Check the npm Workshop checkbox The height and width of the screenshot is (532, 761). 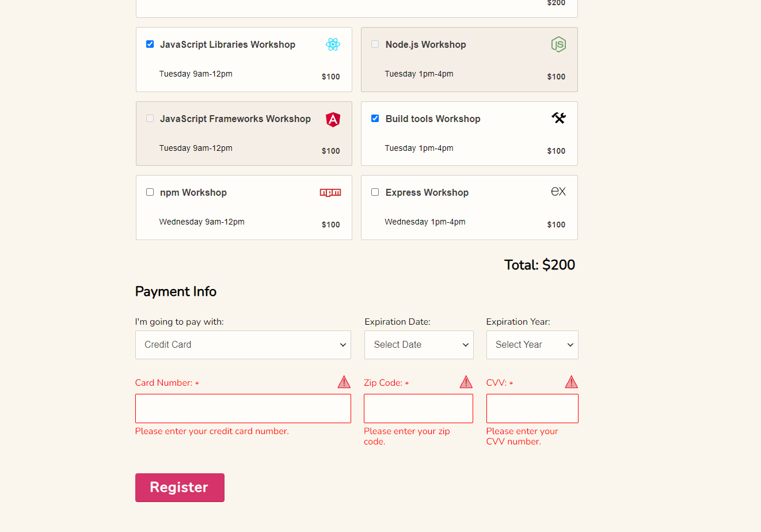coord(150,192)
